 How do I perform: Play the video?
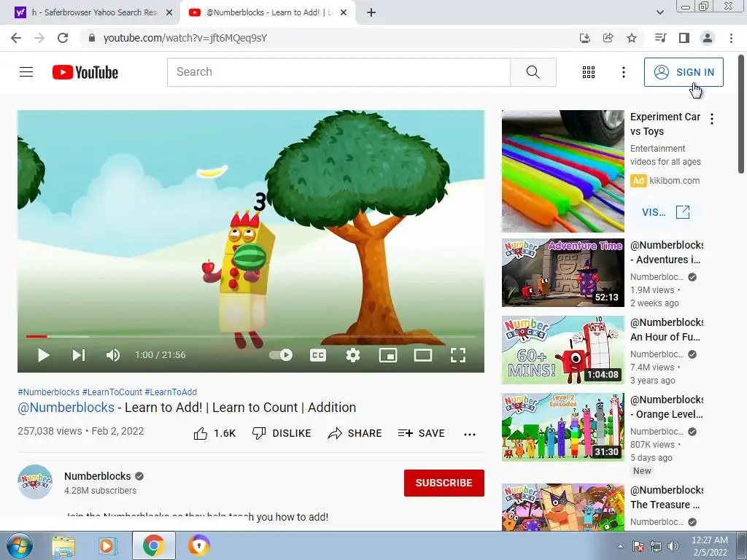coord(43,355)
